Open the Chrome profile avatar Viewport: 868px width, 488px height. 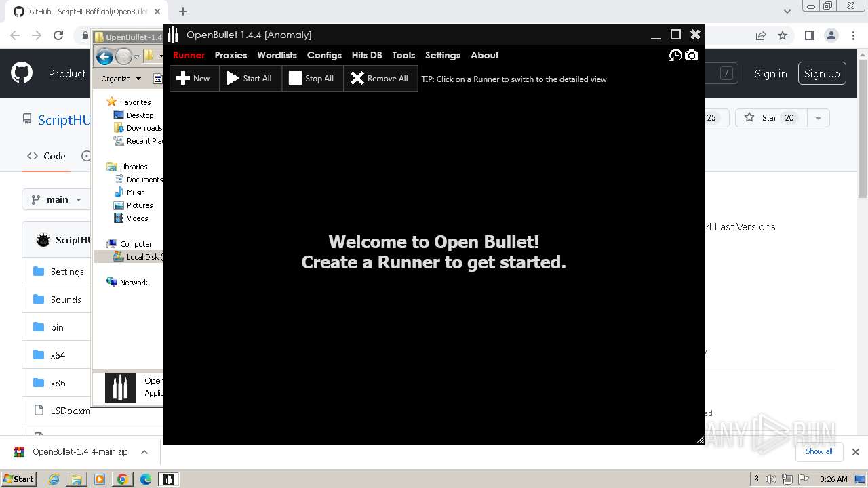click(x=831, y=35)
